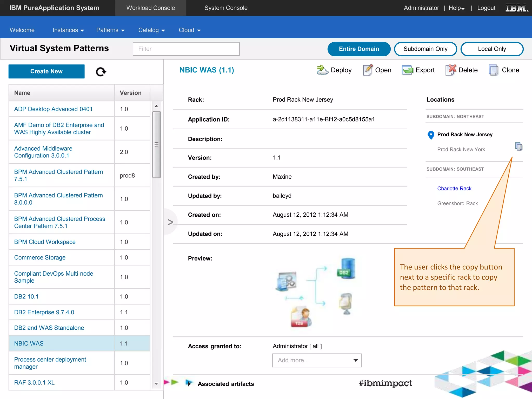Viewport: 532px width, 399px height.
Task: Click the Delete action label
Action: (x=468, y=70)
